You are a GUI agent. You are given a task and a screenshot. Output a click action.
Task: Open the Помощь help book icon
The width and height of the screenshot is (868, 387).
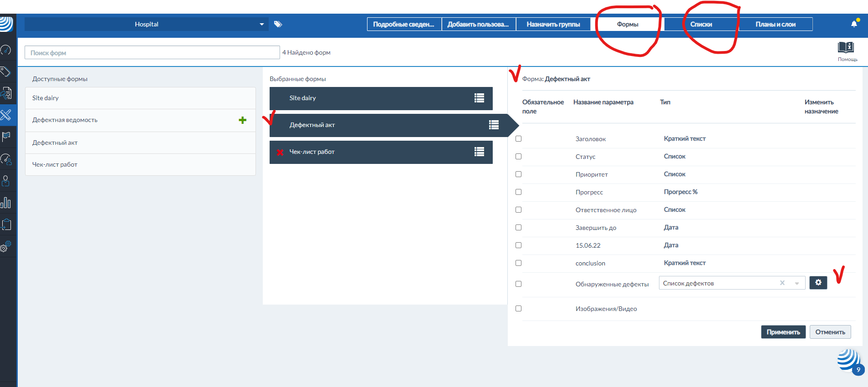click(846, 47)
